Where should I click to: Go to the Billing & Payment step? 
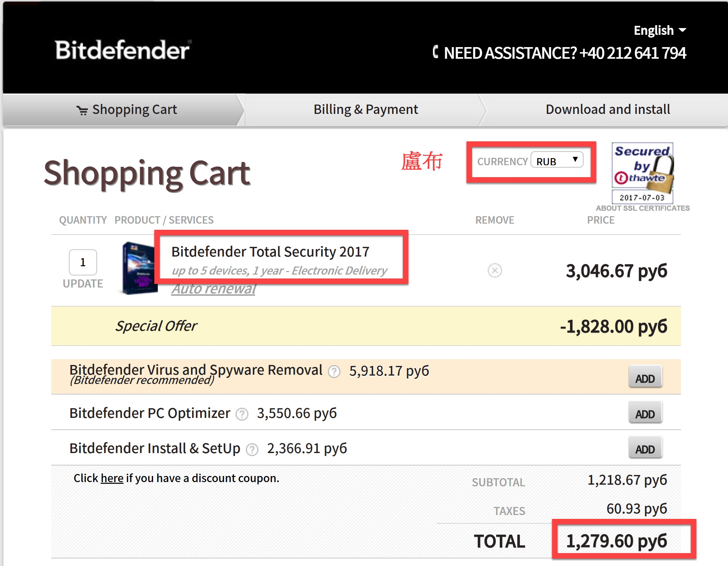pos(365,109)
